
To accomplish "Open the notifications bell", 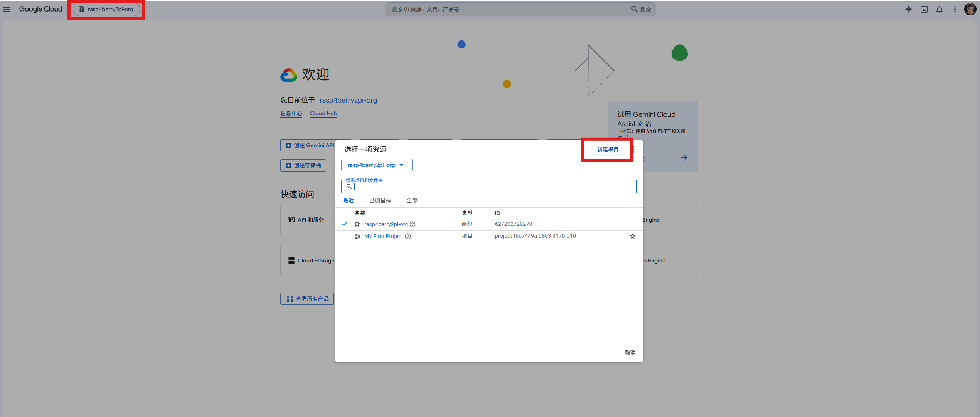I will coord(940,9).
